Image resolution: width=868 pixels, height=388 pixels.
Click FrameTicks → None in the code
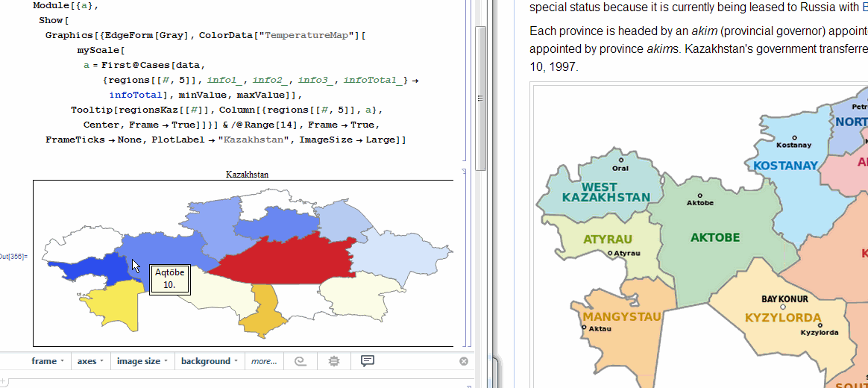click(x=93, y=140)
